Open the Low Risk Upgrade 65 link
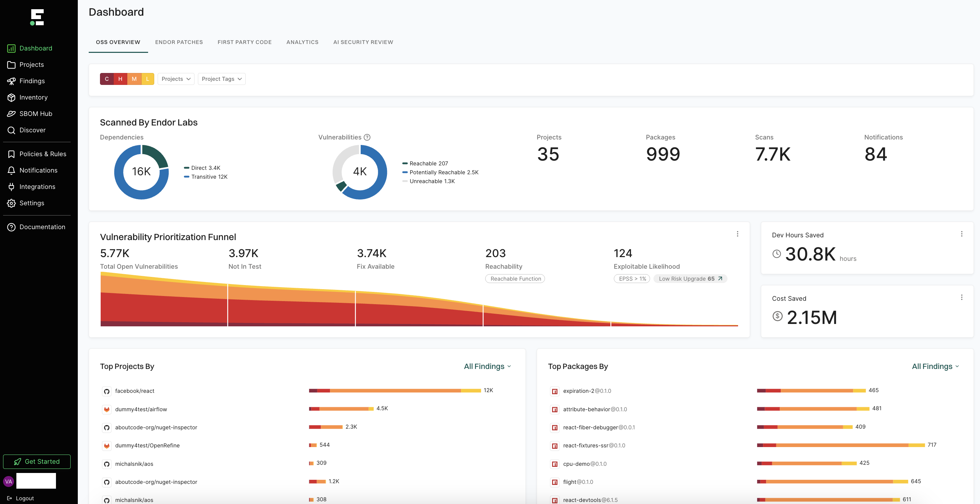 click(x=690, y=279)
